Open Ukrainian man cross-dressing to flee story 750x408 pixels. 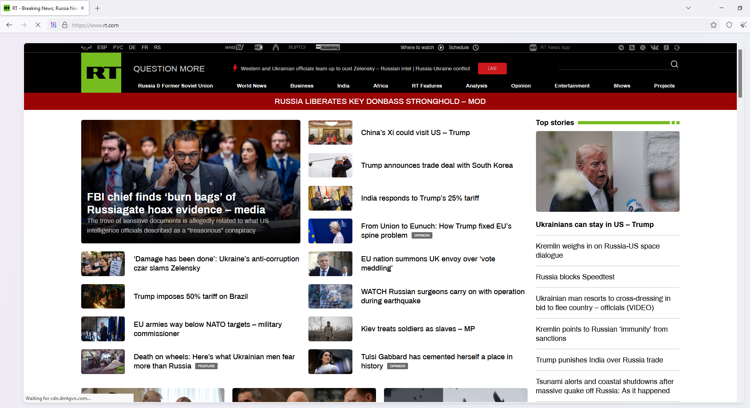[x=603, y=303]
